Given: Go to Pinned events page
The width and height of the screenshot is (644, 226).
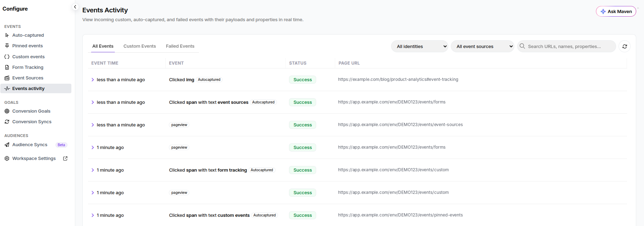Looking at the screenshot, I should click(x=36, y=46).
